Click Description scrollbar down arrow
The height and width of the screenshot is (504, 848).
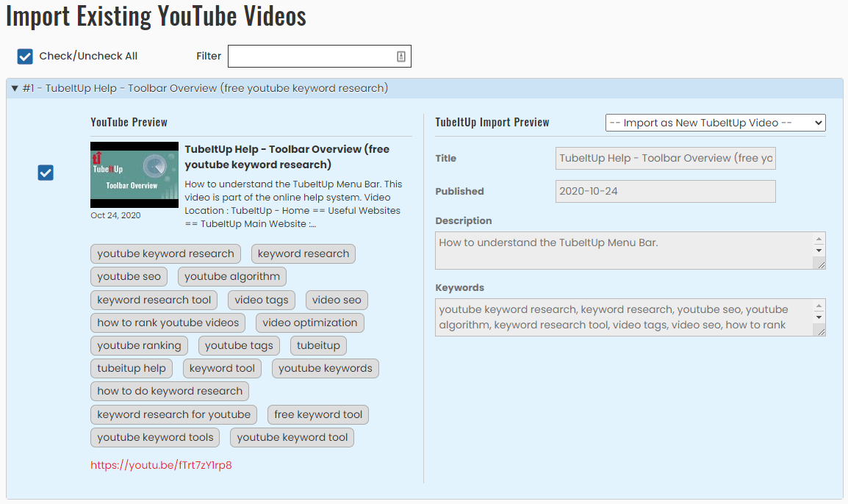[819, 251]
